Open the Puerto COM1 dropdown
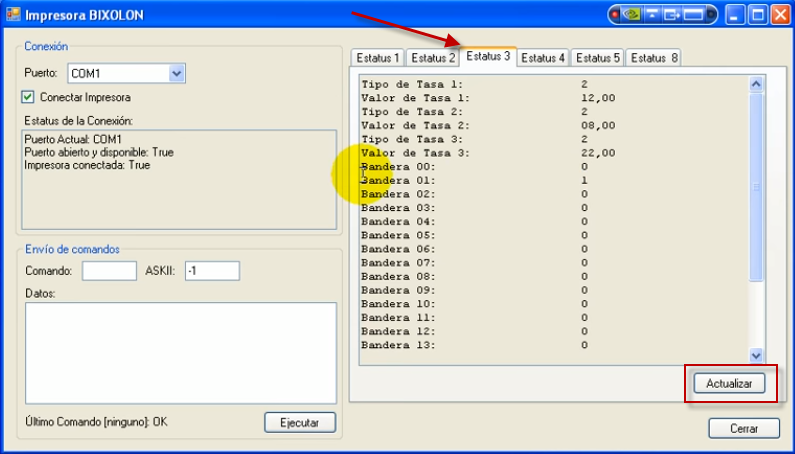 coord(176,74)
